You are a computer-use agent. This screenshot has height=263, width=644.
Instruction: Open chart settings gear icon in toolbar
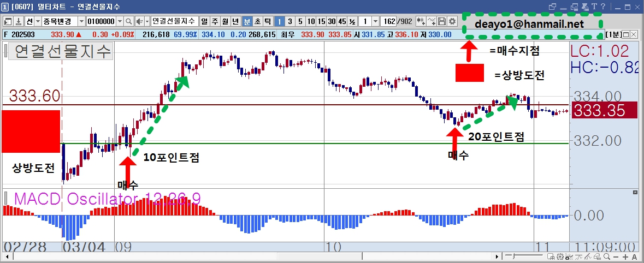pyautogui.click(x=452, y=21)
